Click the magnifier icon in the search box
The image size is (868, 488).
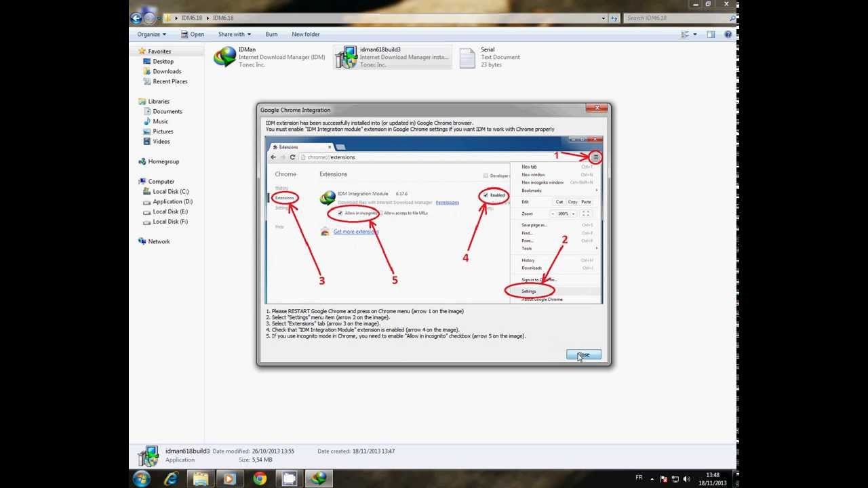tap(731, 18)
